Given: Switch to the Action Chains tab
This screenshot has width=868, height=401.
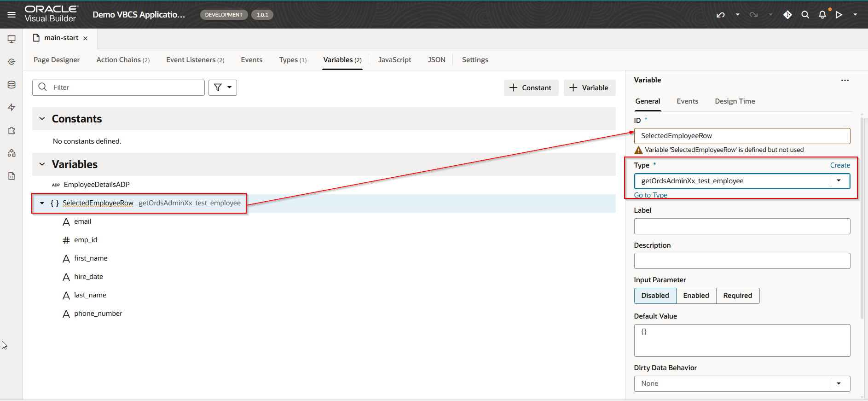Looking at the screenshot, I should pyautogui.click(x=122, y=60).
